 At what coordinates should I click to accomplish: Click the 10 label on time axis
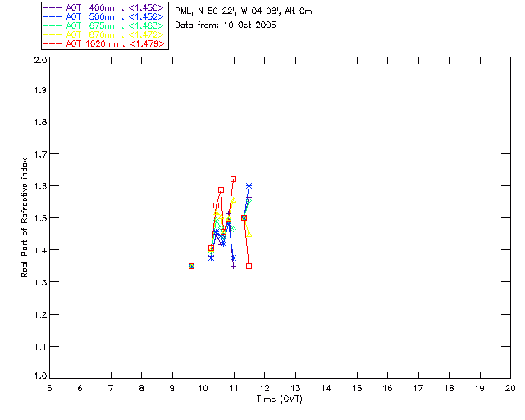tap(203, 388)
